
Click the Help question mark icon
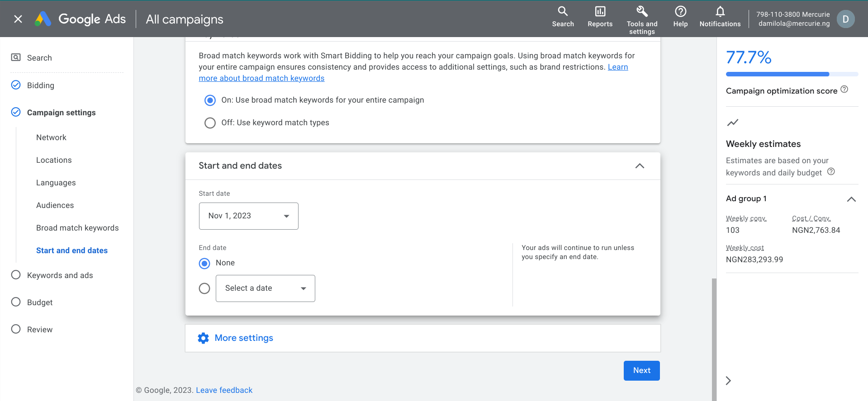680,11
